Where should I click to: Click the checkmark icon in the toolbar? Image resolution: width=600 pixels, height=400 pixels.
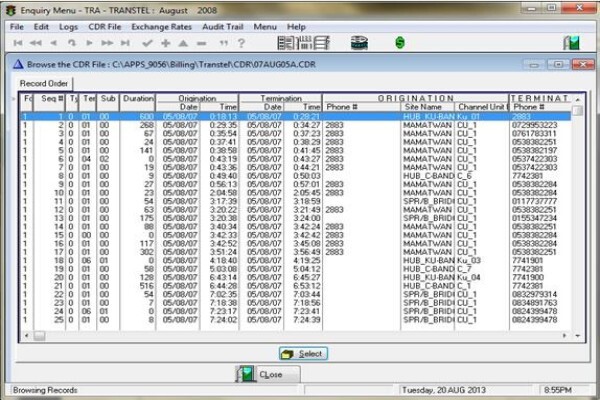(147, 43)
